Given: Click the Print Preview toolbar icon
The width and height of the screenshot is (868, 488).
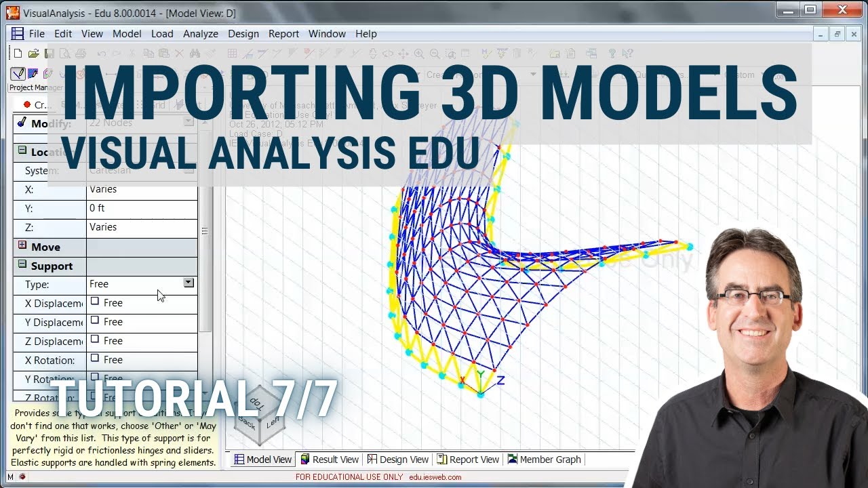Looking at the screenshot, I should tap(66, 54).
